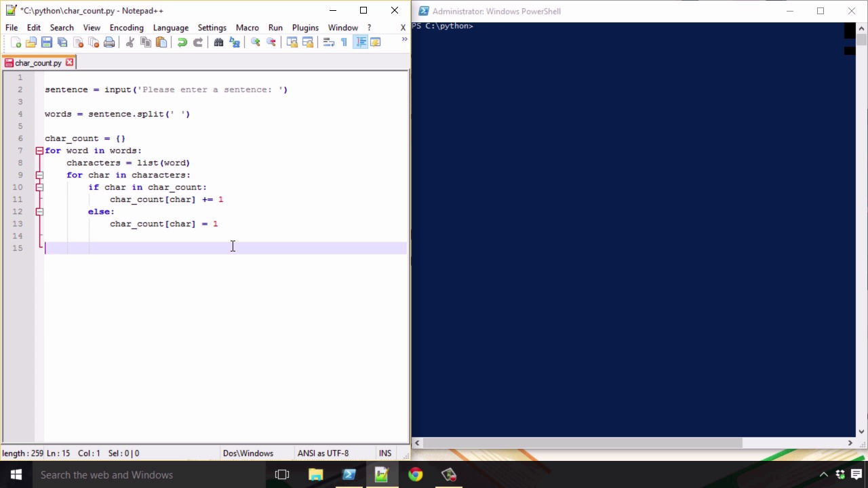Click the Save All toolbar icon
868x488 pixels.
[62, 42]
